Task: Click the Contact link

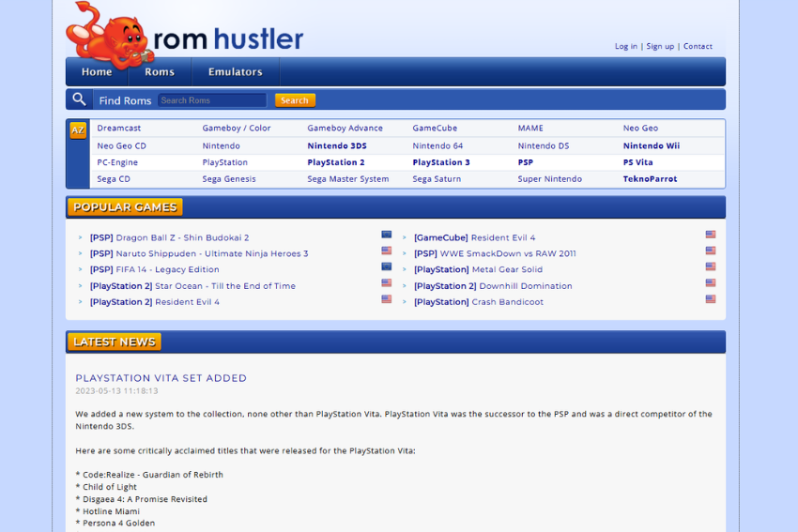Action: coord(698,46)
